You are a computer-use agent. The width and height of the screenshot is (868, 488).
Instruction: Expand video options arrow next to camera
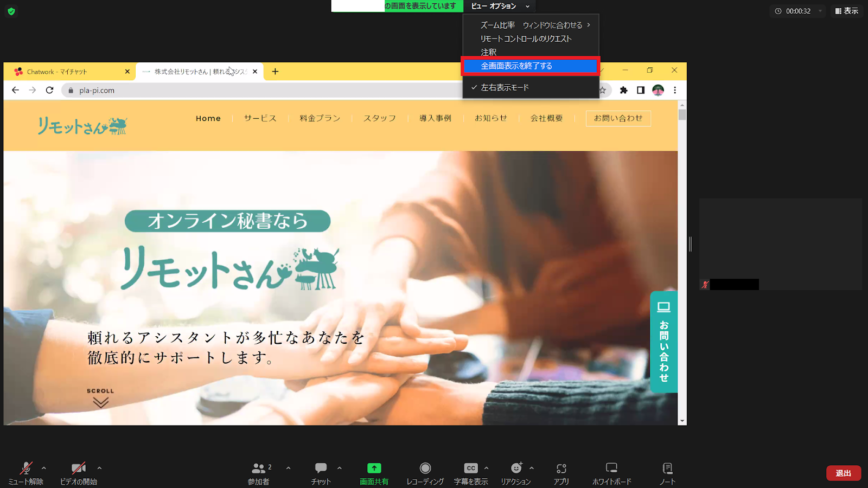pos(99,468)
